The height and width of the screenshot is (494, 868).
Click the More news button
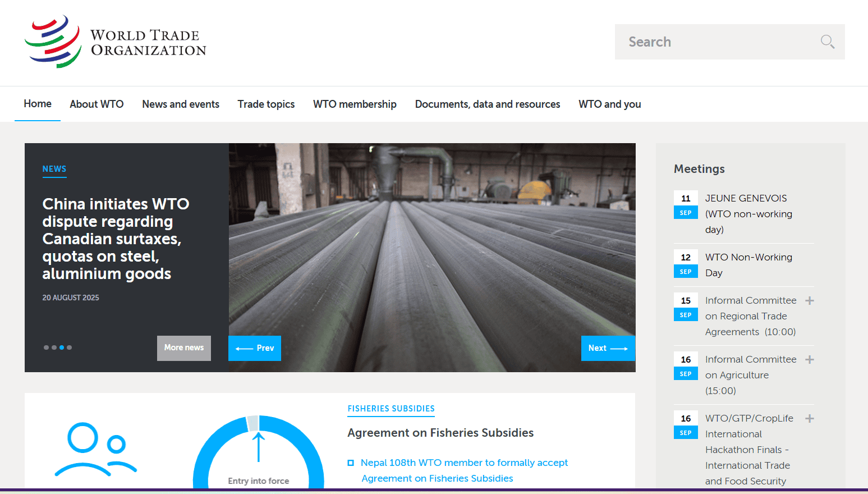pyautogui.click(x=184, y=348)
